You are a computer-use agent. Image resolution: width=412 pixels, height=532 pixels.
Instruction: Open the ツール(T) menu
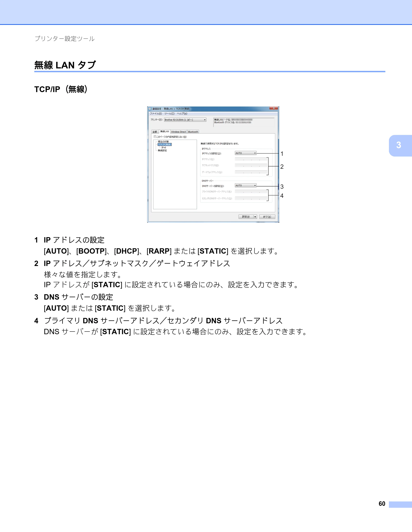[169, 114]
